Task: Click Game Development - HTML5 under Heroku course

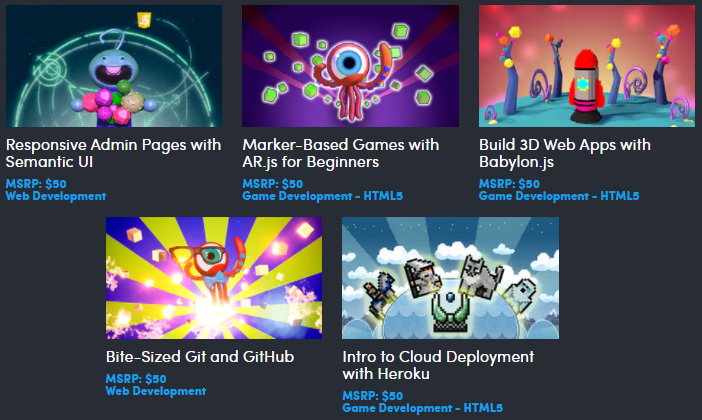Action: click(x=423, y=408)
